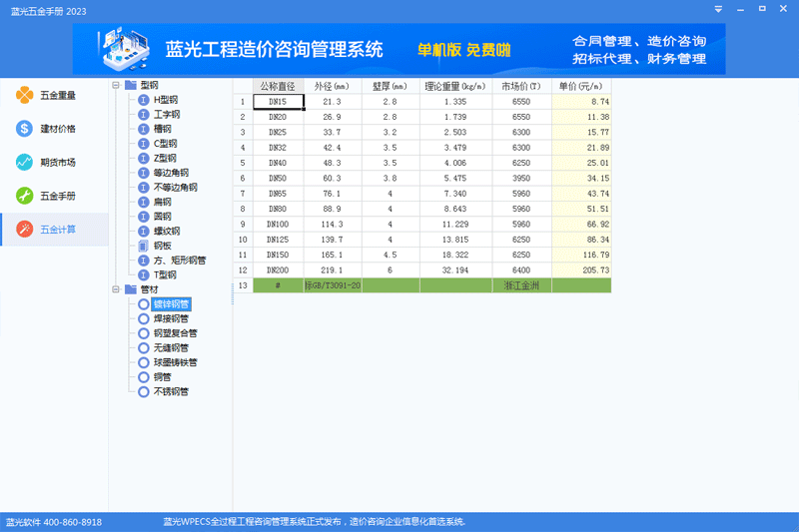Click outer diameter cell 219.1

[333, 269]
